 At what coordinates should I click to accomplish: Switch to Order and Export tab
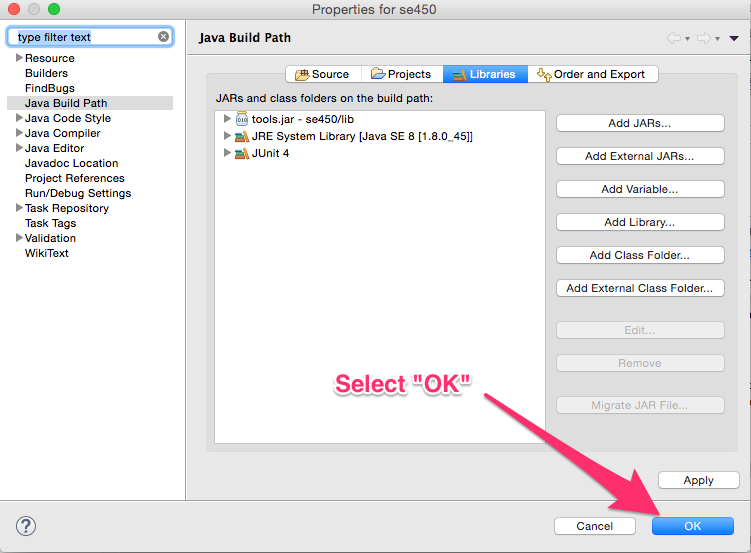(x=592, y=74)
